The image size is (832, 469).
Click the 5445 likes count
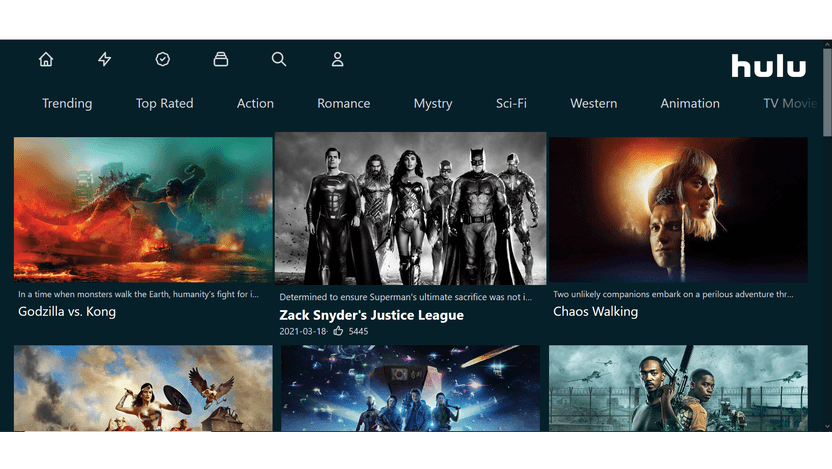tap(358, 332)
